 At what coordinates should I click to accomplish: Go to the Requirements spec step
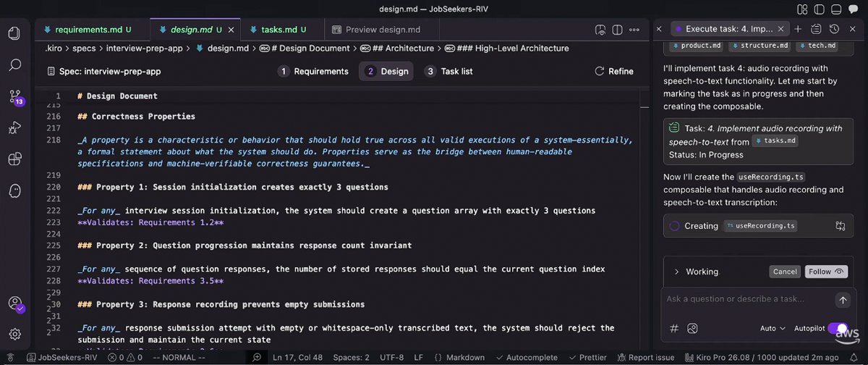313,71
